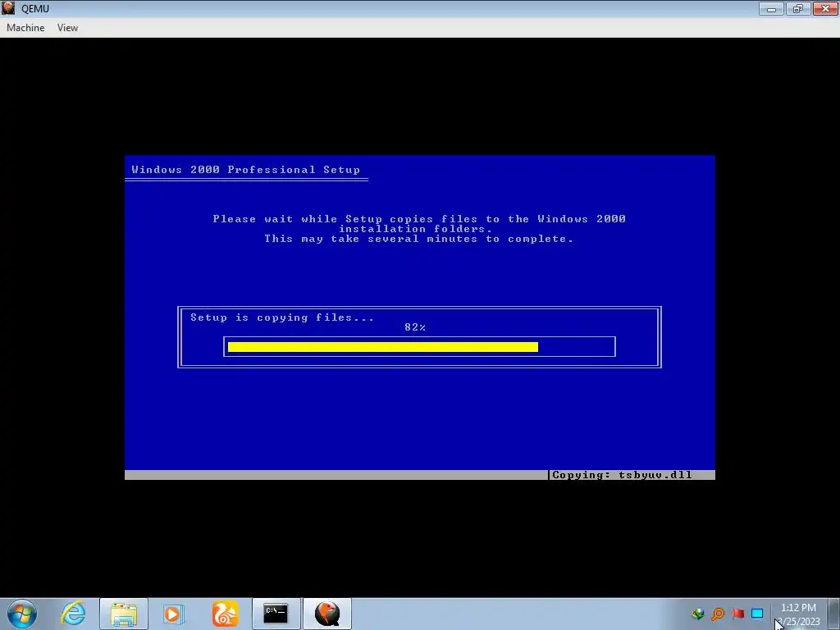
Task: Launch UC Browser orange icon on taskbar
Action: (x=225, y=614)
